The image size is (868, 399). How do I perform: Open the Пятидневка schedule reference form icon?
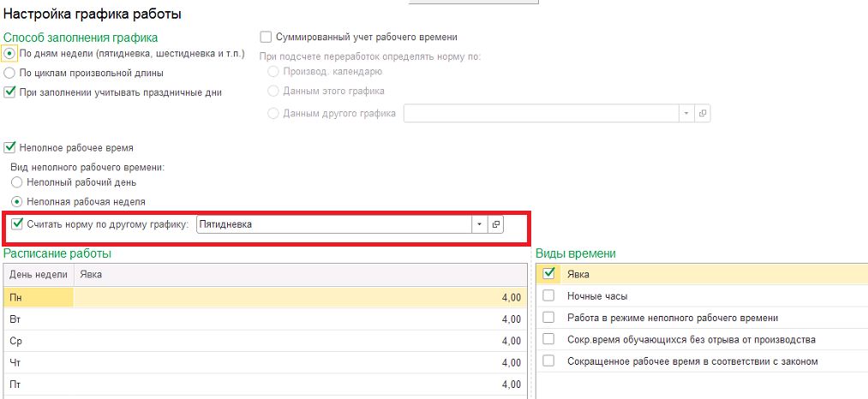[x=496, y=224]
